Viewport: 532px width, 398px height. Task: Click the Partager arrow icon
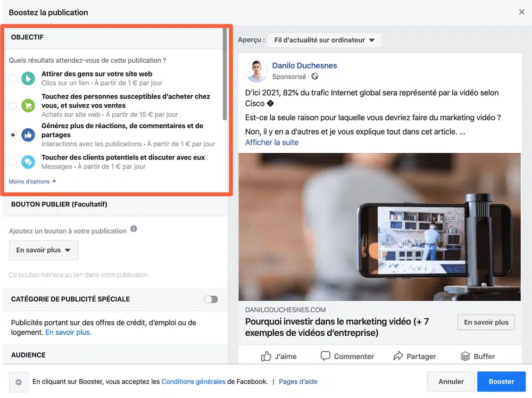point(398,355)
